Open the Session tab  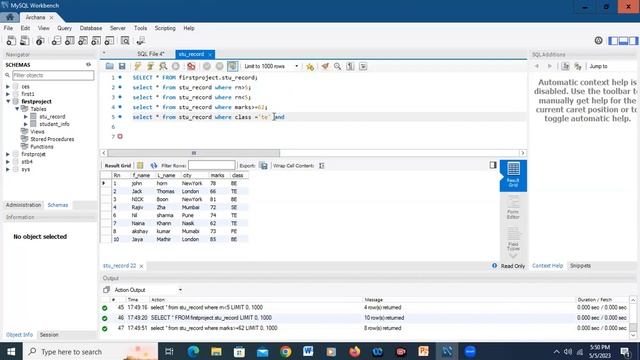pos(49,335)
